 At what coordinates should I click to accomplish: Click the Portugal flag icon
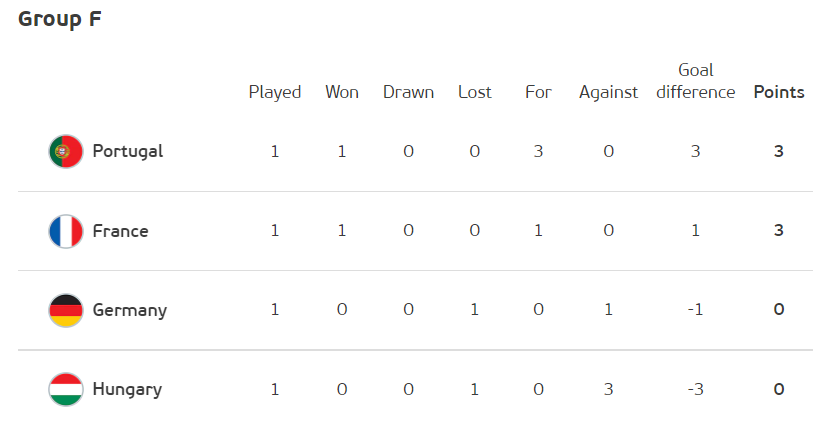(x=66, y=152)
